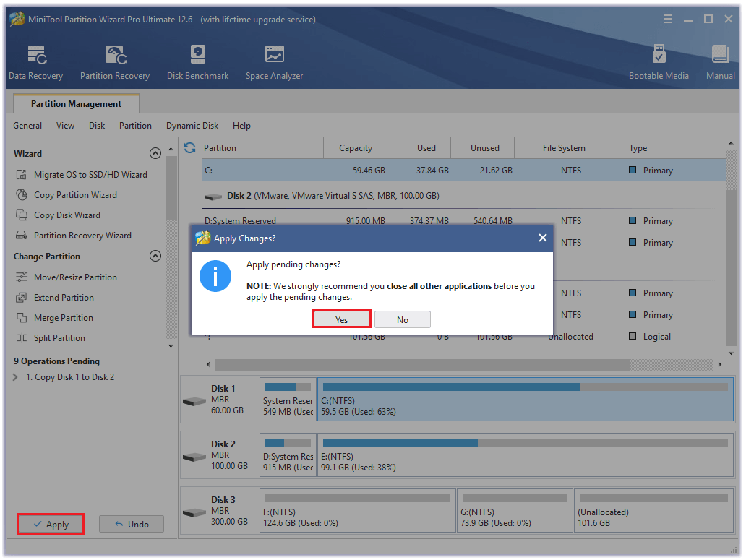Screen dimensions: 746x560
Task: Open the Partition menu
Action: 135,126
